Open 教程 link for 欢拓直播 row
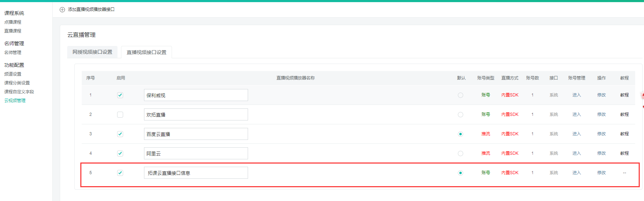This screenshot has width=644, height=201. [624, 114]
